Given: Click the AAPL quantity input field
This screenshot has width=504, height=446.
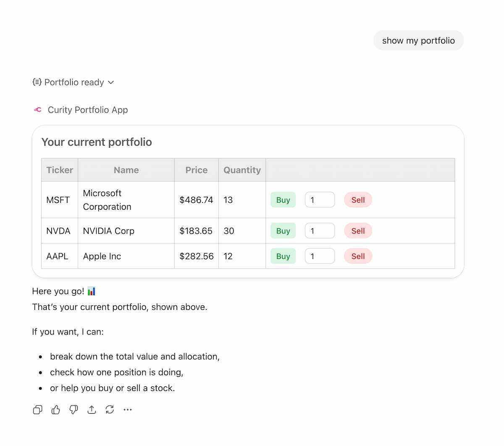Looking at the screenshot, I should point(320,256).
